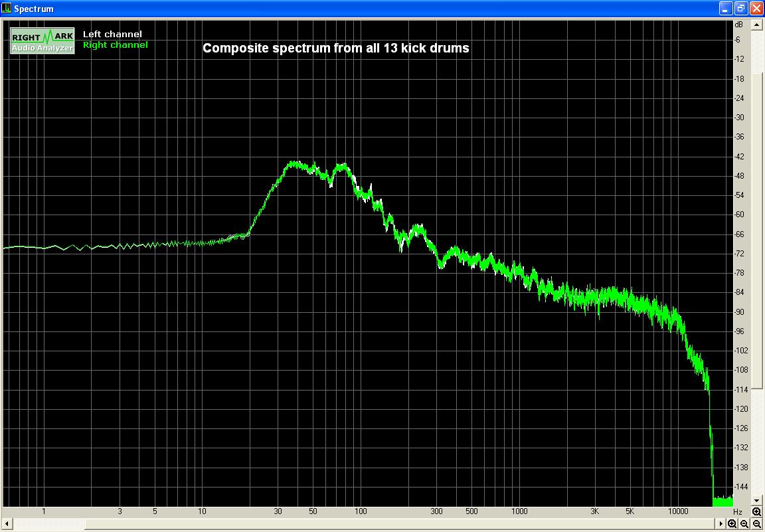Click the '-114' dB axis label
The width and height of the screenshot is (765, 532).
click(741, 389)
